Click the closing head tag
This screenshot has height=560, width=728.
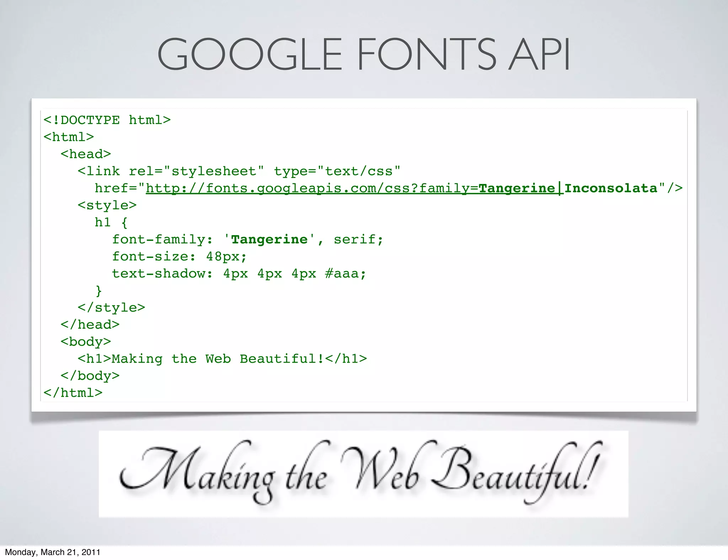pyautogui.click(x=90, y=325)
